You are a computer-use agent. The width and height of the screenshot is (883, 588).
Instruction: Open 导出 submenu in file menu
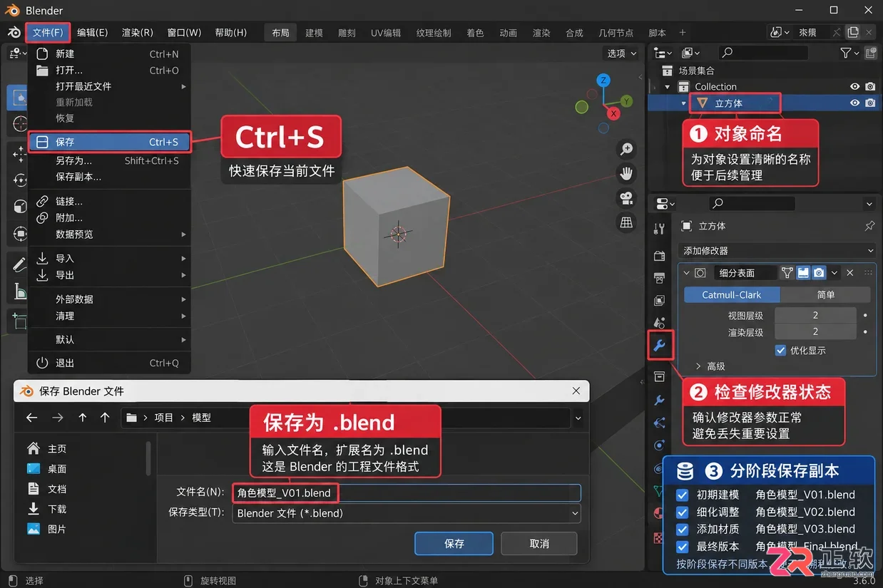click(x=109, y=275)
